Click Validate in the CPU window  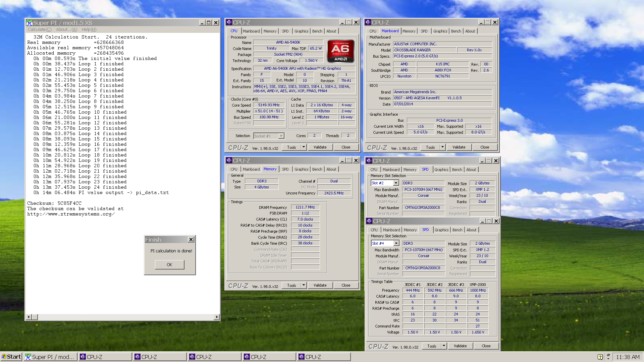(x=320, y=147)
